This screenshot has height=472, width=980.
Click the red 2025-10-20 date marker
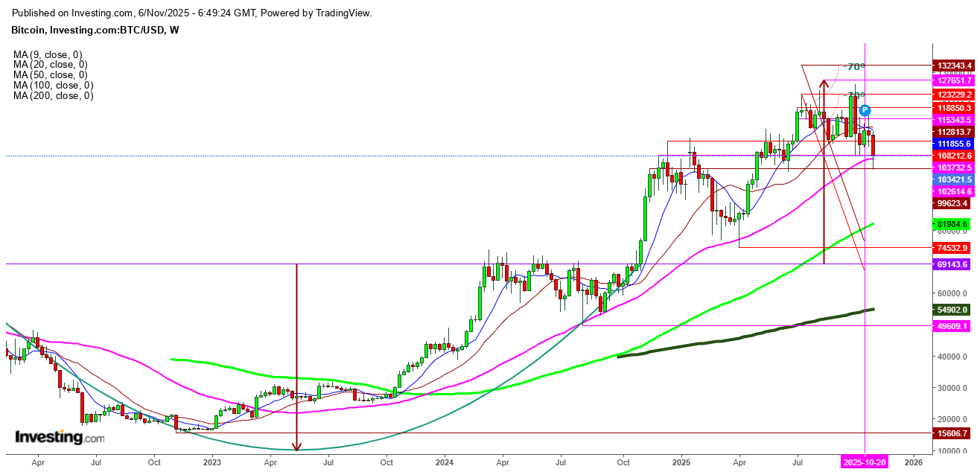865,462
